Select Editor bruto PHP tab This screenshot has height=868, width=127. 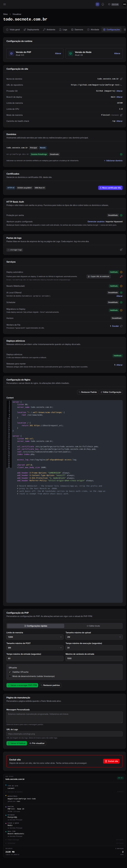coord(93,626)
